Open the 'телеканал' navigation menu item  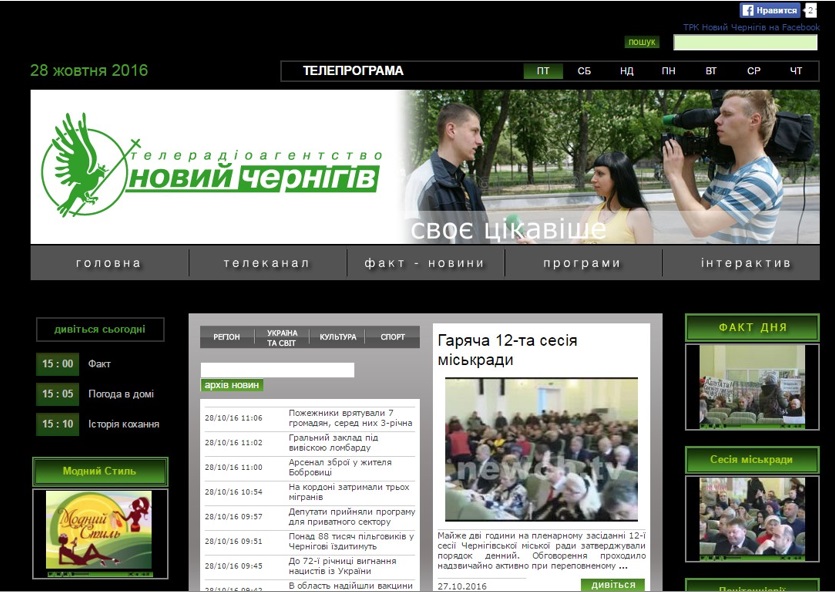[x=267, y=263]
